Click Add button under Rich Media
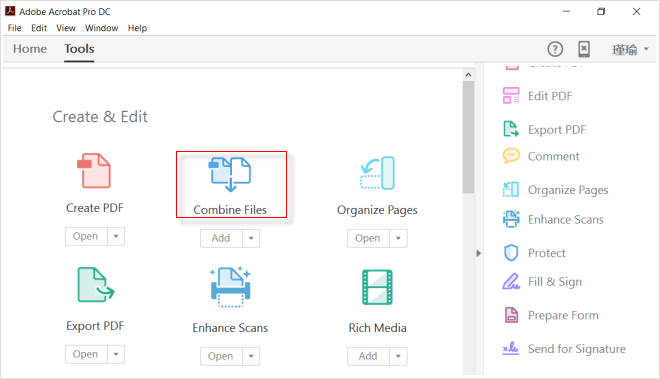 tap(368, 356)
